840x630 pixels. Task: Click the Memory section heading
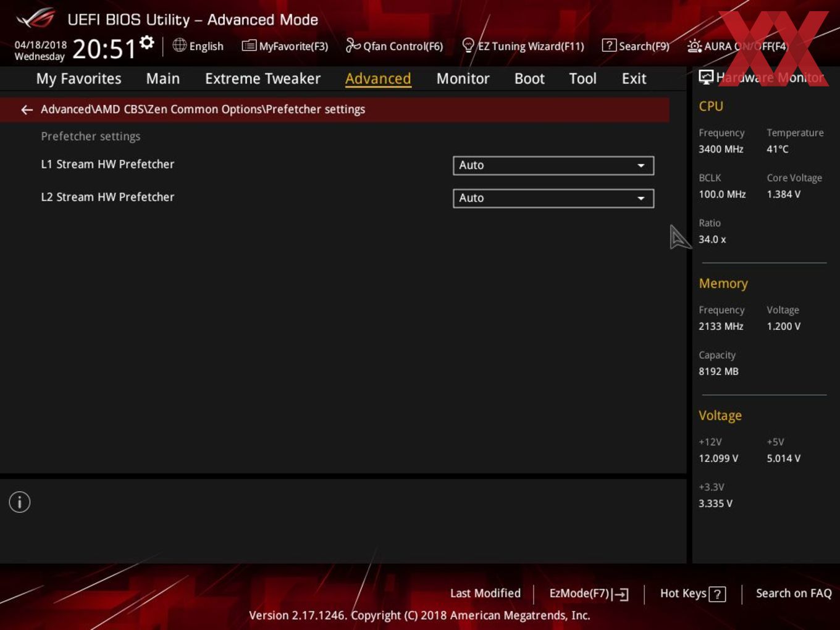tap(723, 283)
